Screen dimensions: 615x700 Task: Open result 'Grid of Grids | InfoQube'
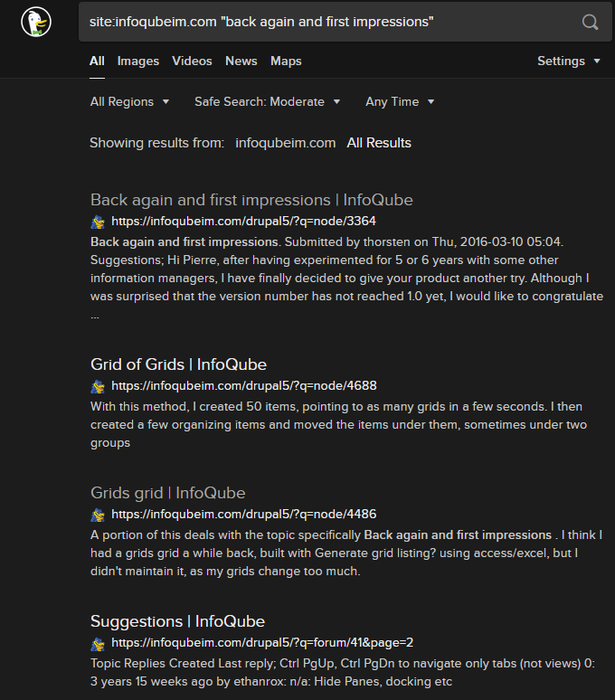click(178, 364)
